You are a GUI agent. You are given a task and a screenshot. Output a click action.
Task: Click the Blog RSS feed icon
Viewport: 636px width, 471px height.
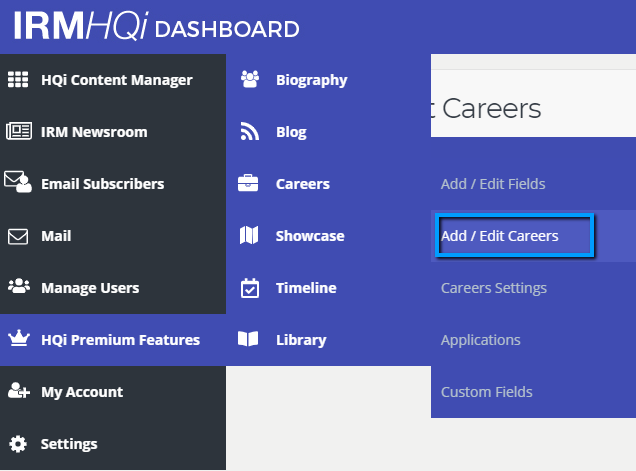coord(250,131)
